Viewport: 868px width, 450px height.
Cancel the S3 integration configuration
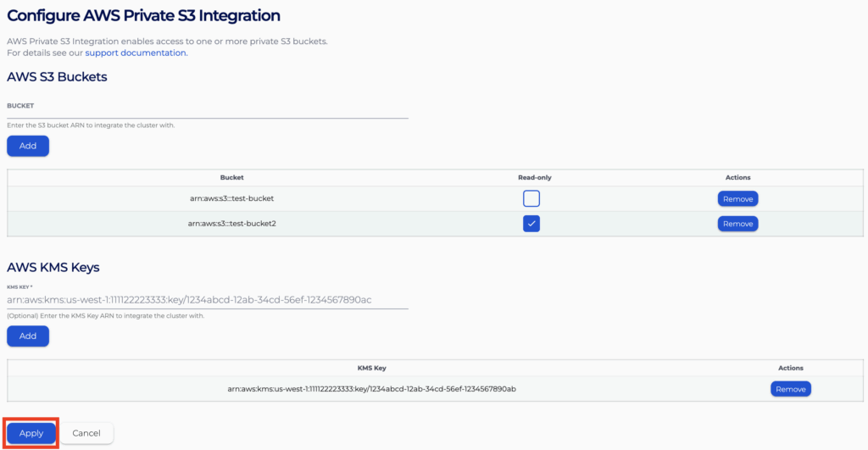pos(86,433)
